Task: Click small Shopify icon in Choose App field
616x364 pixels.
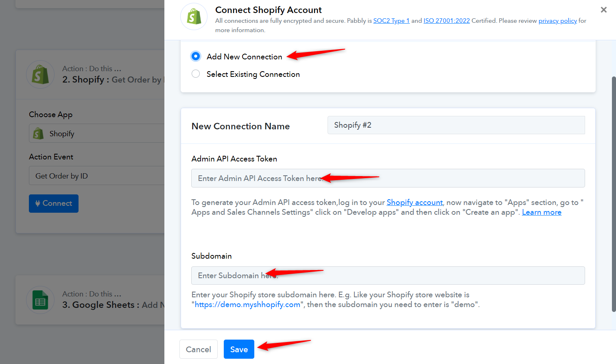Action: click(38, 133)
